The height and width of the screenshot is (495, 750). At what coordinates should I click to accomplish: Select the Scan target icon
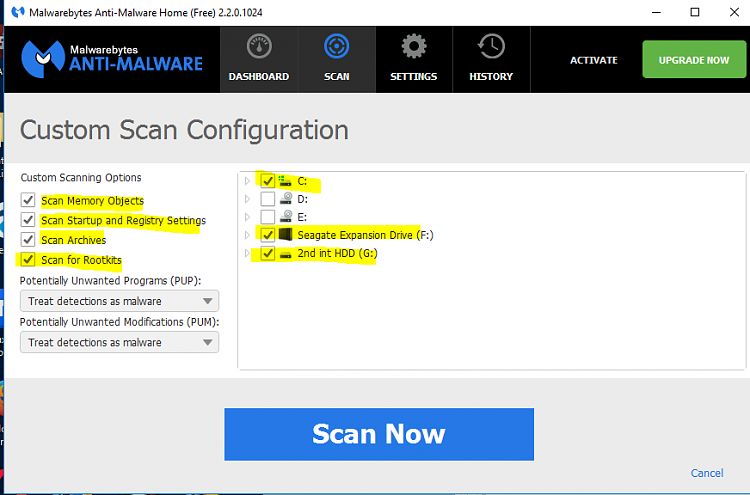[x=336, y=46]
